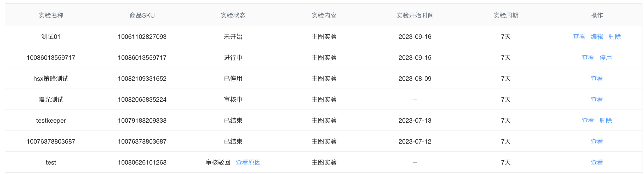644x174 pixels.
Task: Open 查看 for hsx策略测试 row
Action: 597,79
